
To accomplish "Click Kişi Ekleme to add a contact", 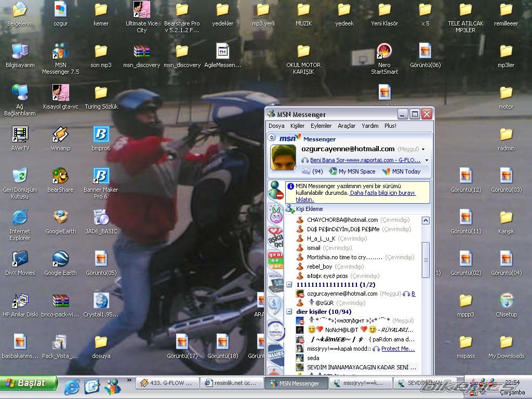I will tap(304, 209).
